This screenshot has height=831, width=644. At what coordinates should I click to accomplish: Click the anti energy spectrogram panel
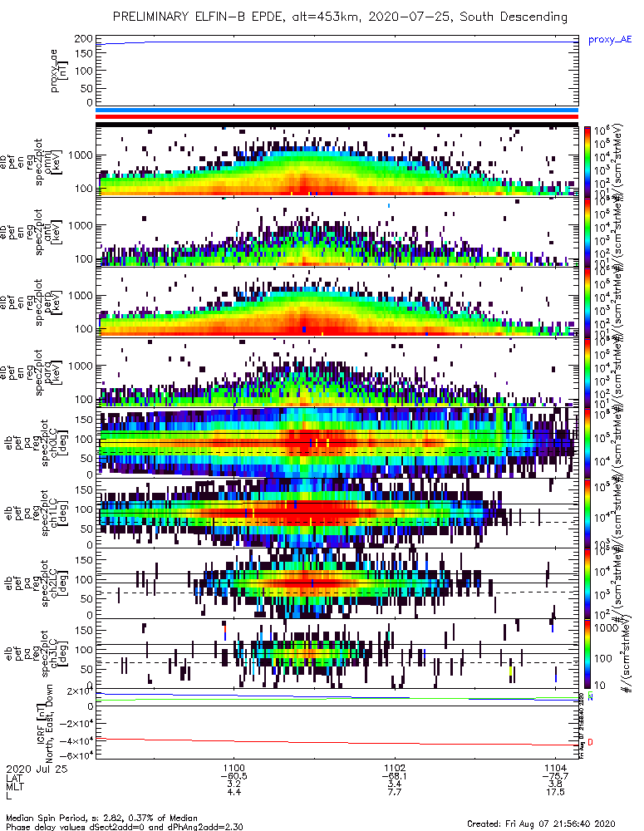pyautogui.click(x=337, y=231)
